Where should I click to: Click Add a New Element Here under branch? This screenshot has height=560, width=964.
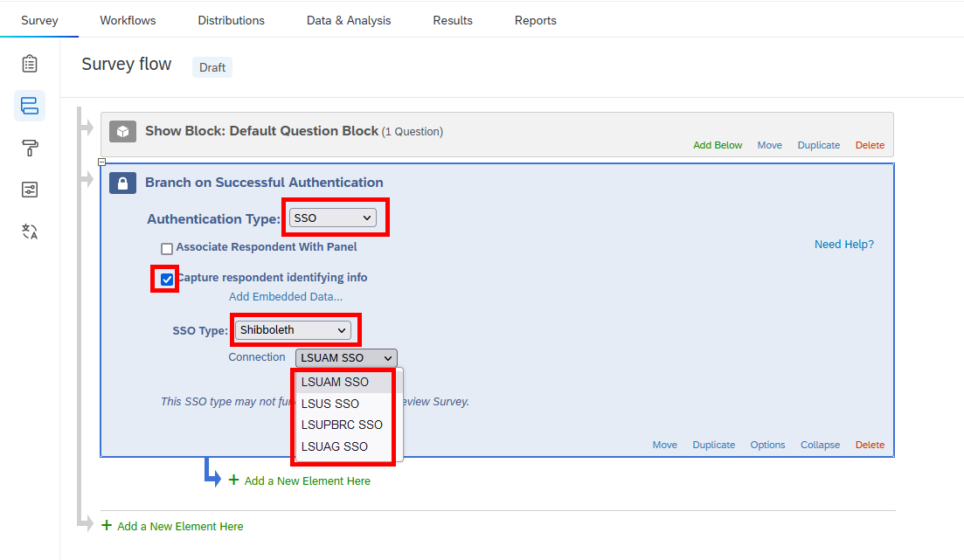tap(308, 480)
